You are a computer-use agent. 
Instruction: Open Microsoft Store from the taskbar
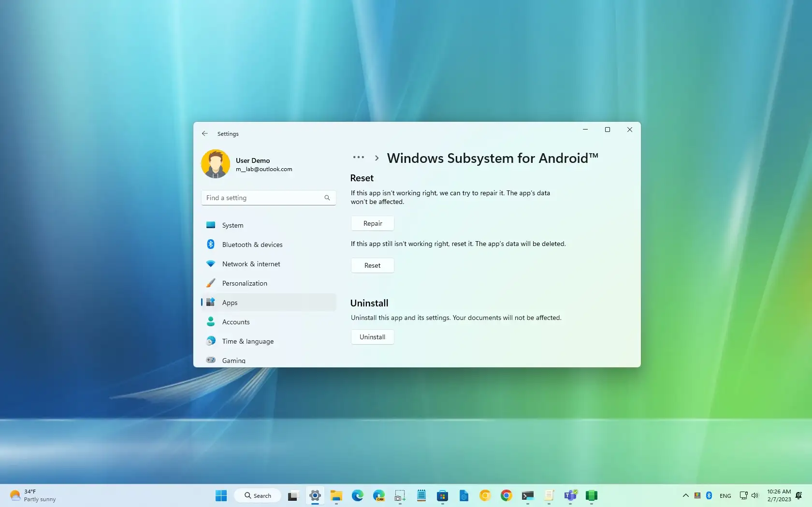tap(442, 495)
